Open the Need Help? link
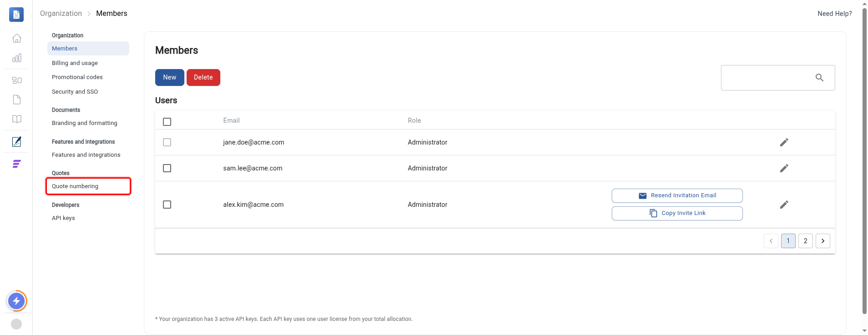Viewport: 868px width, 335px height. (835, 14)
